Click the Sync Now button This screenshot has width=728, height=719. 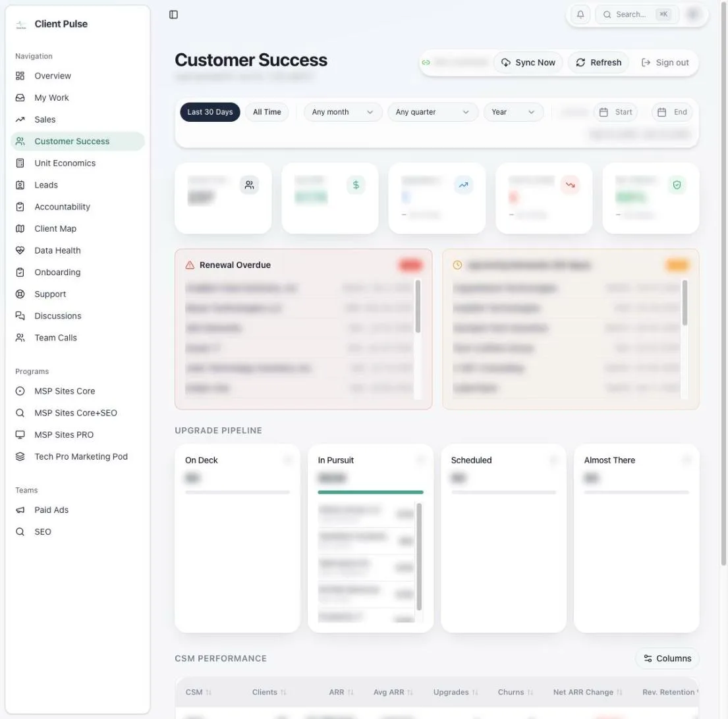pyautogui.click(x=528, y=63)
